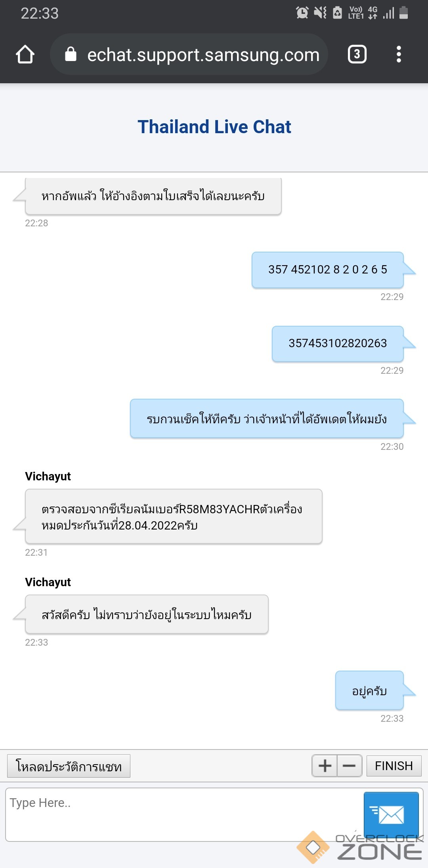Tap the อยู่ครับ reply bubble
The image size is (428, 868).
coord(369,691)
